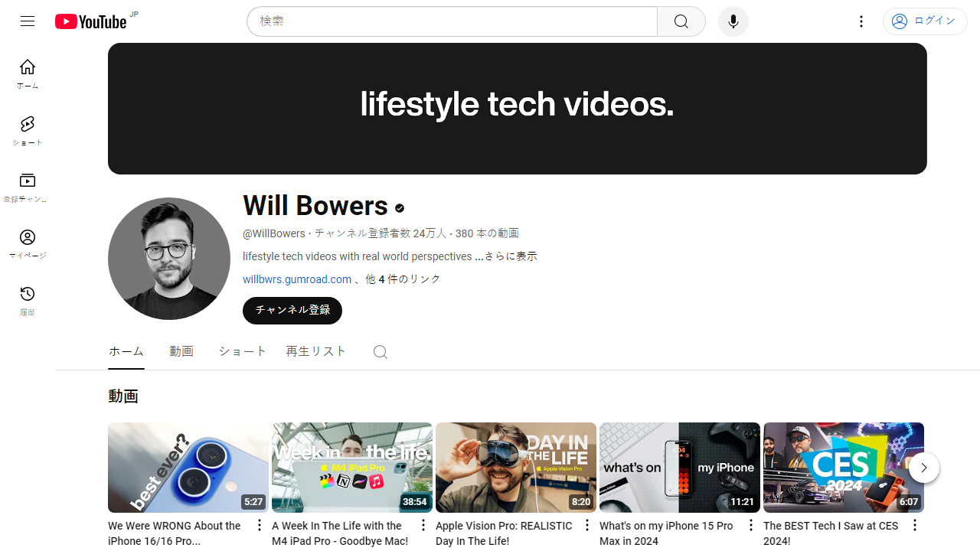
Task: Open 履歴 history in the sidebar
Action: tap(28, 301)
